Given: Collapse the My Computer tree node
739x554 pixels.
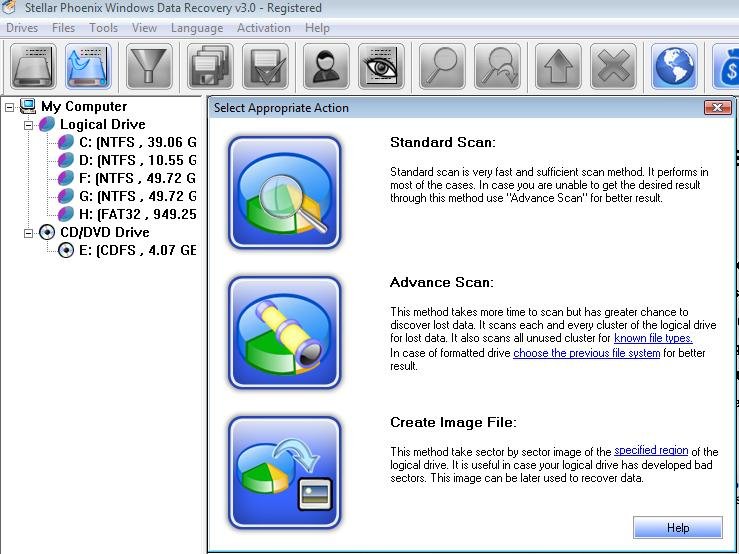Looking at the screenshot, I should coord(9,107).
